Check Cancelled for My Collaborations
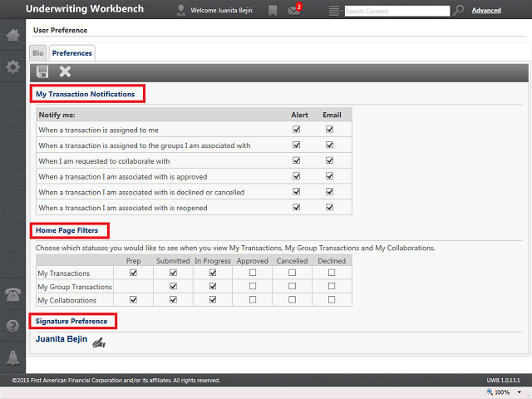This screenshot has width=532, height=399. point(292,299)
